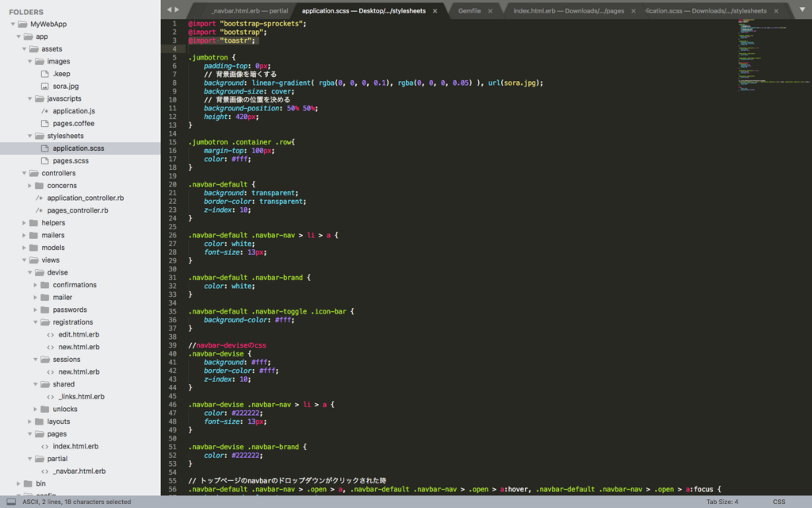Viewport: 812px width, 508px height.
Task: Select the partial folder row
Action: pos(80,459)
